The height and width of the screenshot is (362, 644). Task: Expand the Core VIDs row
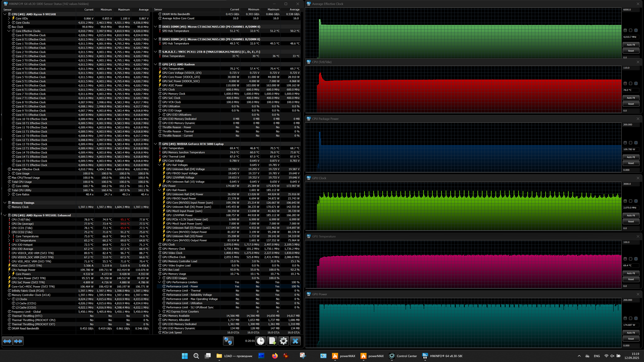pos(9,18)
